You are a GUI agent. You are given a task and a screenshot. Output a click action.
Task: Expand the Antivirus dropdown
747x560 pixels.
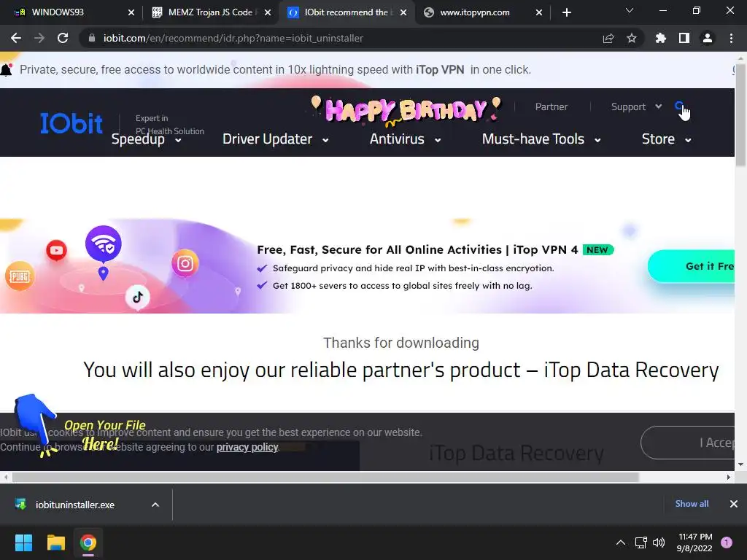(438, 141)
